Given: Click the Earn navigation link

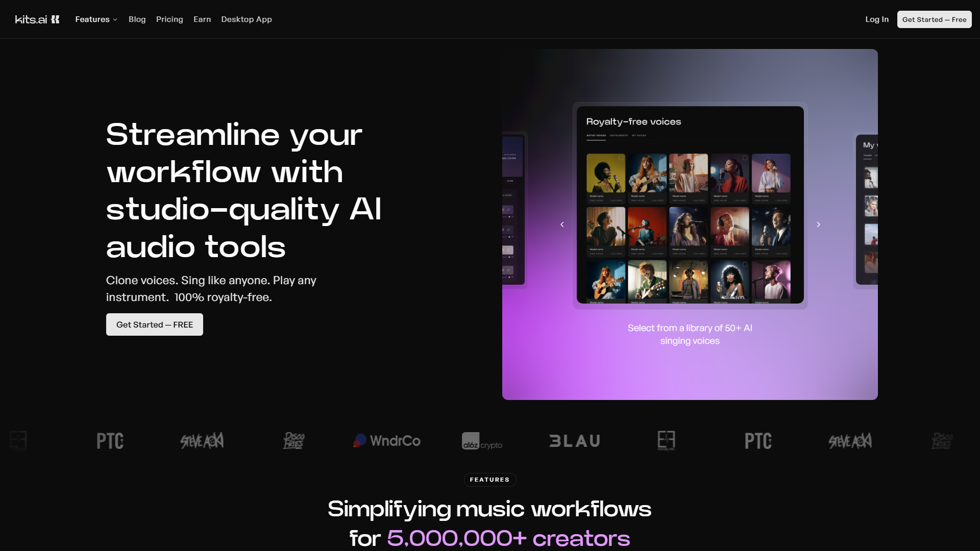Looking at the screenshot, I should tap(202, 19).
